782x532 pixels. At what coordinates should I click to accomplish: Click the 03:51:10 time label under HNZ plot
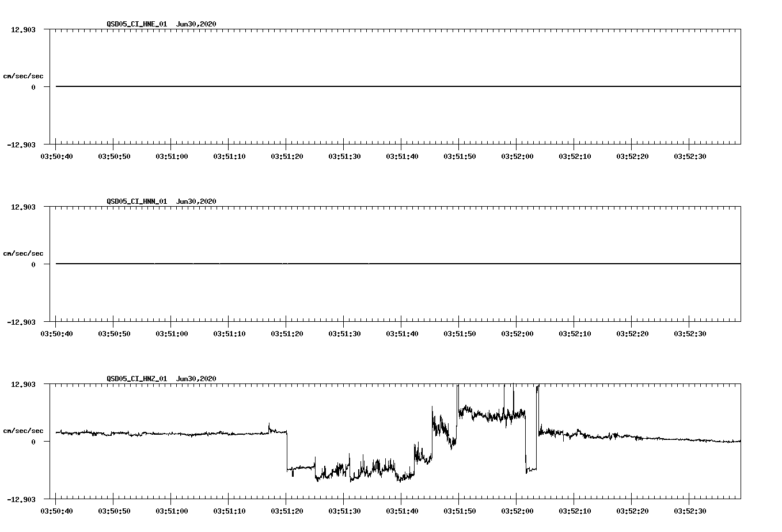pyautogui.click(x=229, y=511)
